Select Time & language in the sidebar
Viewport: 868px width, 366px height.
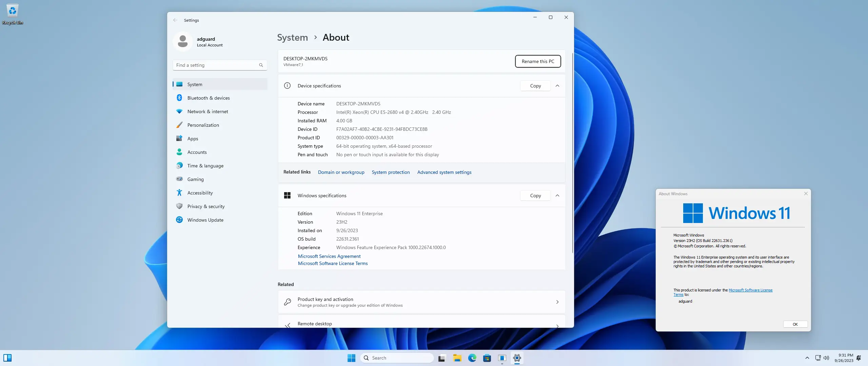[x=205, y=166]
